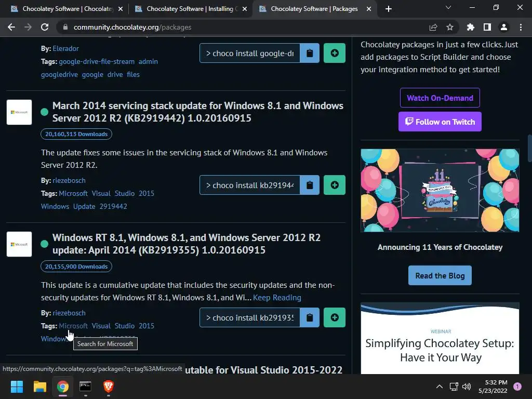Open the Chrome three-dot menu
532x399 pixels.
521,27
